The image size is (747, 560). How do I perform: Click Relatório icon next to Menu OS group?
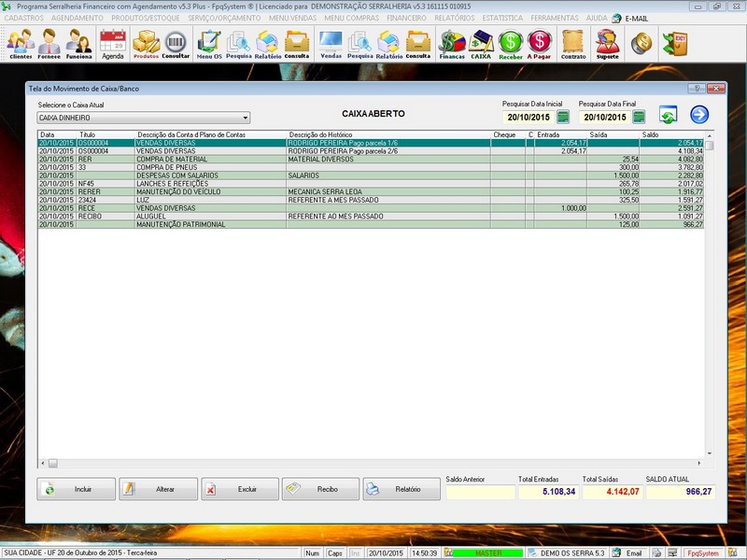click(x=268, y=44)
